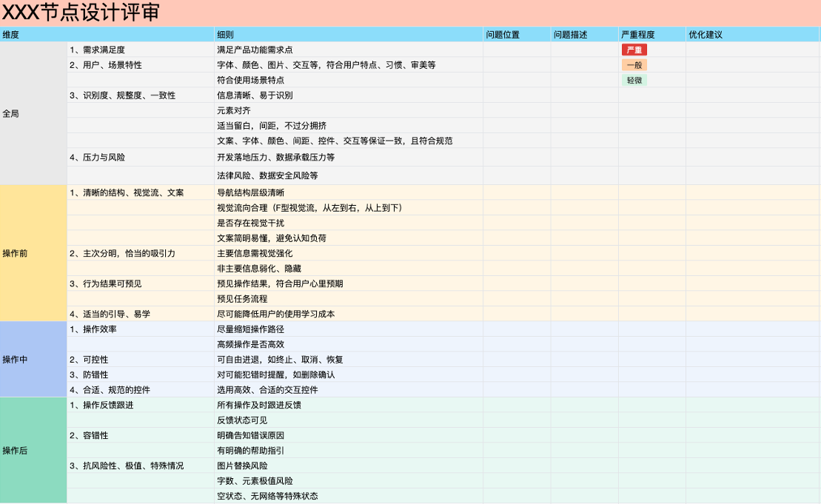Image resolution: width=821 pixels, height=504 pixels.
Task: Select the 文案简明易懂，避免认知负荷 cell
Action: [349, 238]
